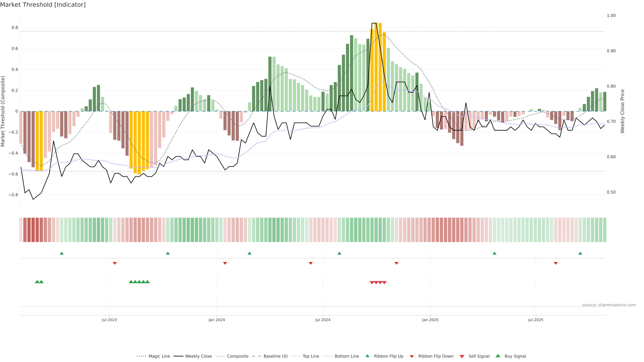Click the Sell Signal legend triangle icon
This screenshot has height=362, width=644.
coord(462,356)
